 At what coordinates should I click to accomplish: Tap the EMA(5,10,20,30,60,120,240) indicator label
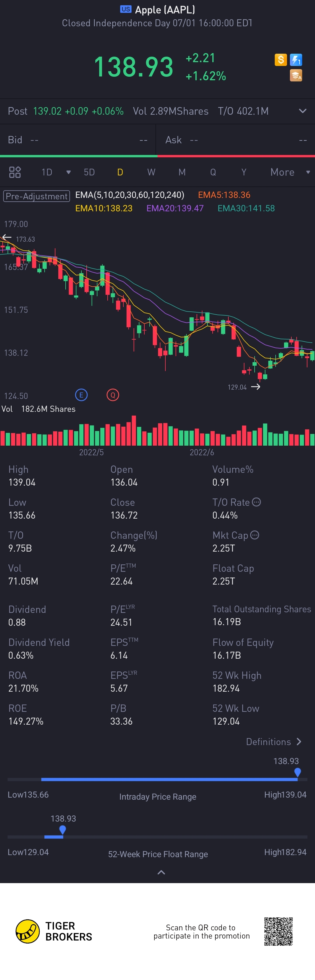[x=130, y=195]
